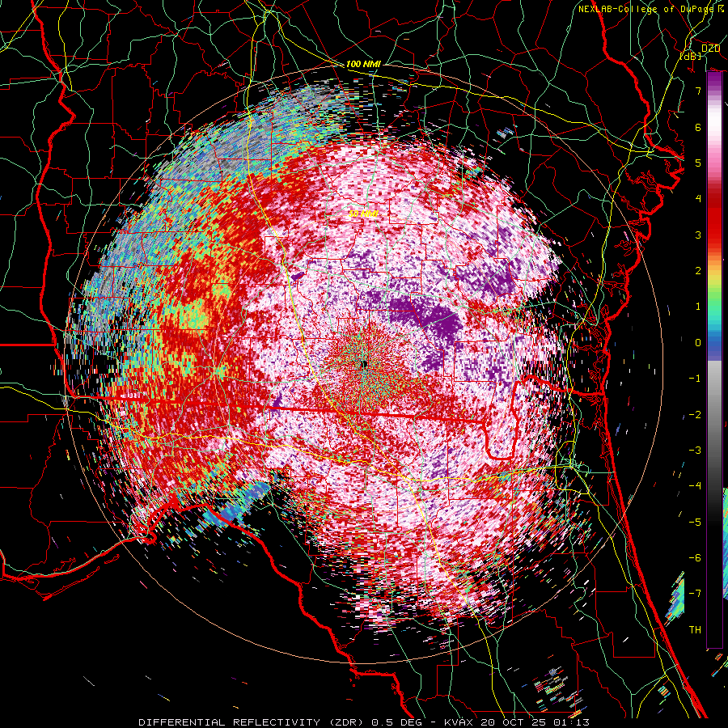Click the [dB] units label

click(691, 56)
